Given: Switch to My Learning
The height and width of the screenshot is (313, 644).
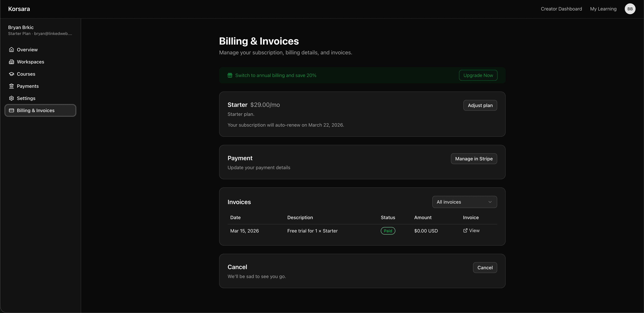Looking at the screenshot, I should coord(603,9).
